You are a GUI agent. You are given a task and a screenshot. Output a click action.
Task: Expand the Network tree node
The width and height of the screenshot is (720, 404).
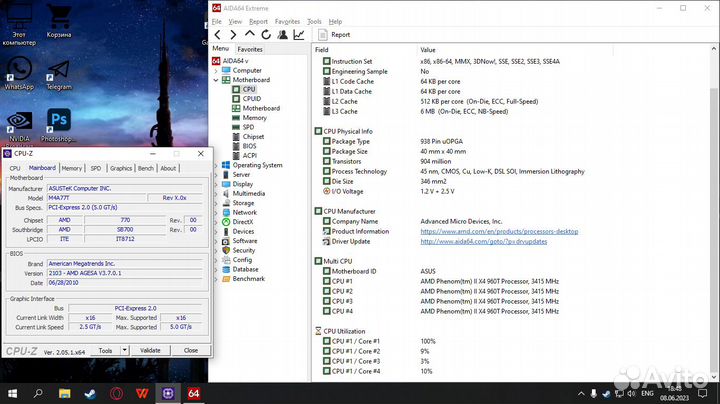(x=216, y=213)
